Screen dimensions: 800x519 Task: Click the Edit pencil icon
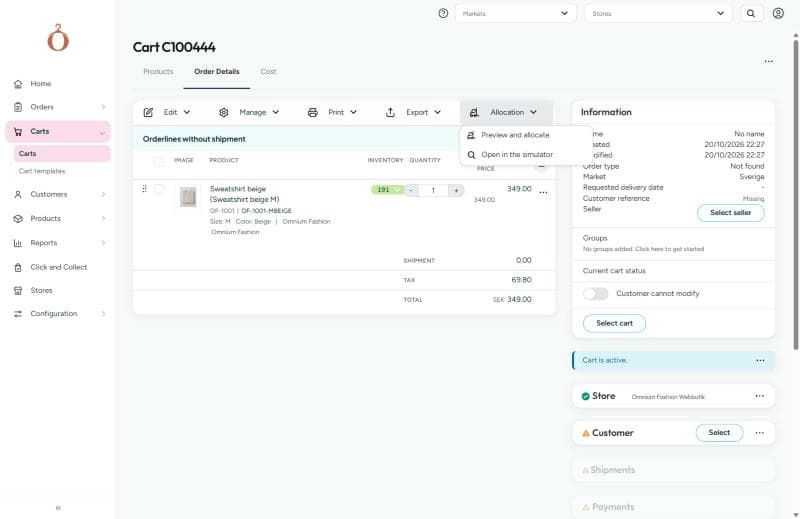(148, 112)
